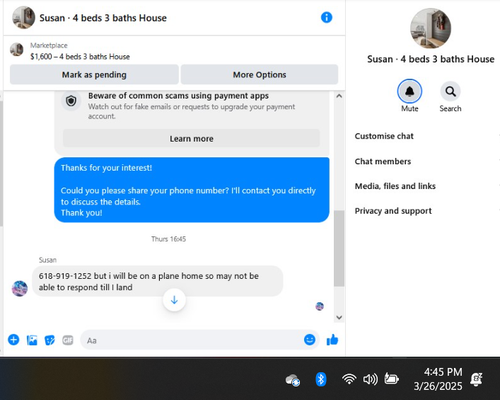This screenshot has width=500, height=400.
Task: Open the chat header profile picture
Action: pos(24,17)
